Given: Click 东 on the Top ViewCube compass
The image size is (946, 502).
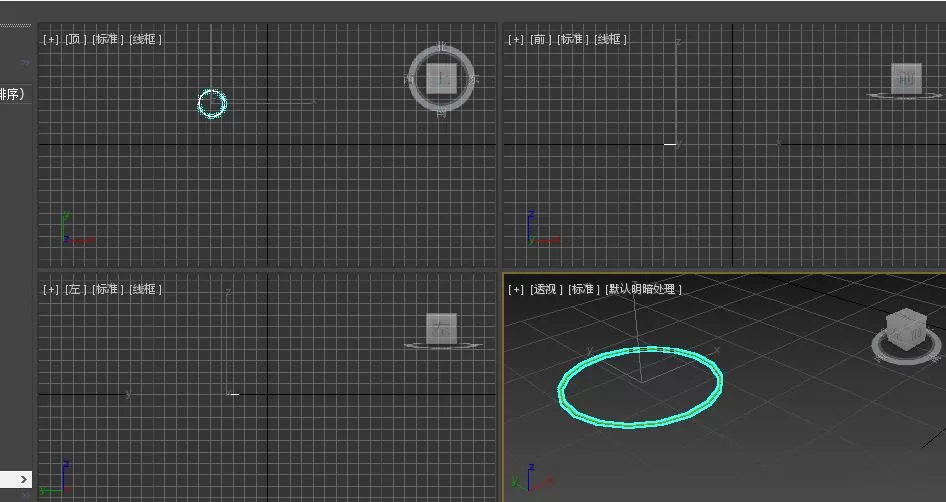Looking at the screenshot, I should 475,79.
